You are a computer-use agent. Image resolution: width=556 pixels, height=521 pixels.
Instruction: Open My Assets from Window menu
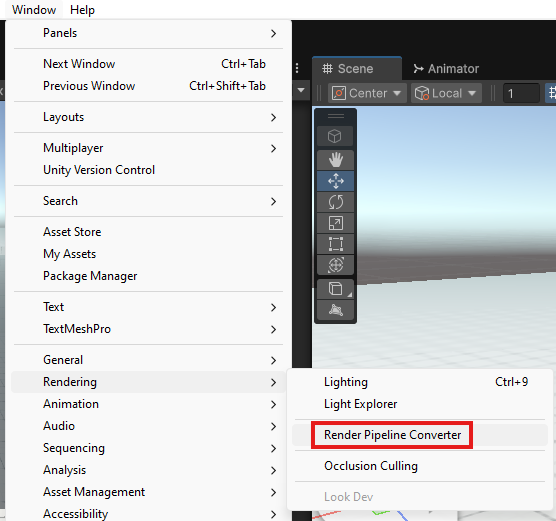tap(148, 254)
